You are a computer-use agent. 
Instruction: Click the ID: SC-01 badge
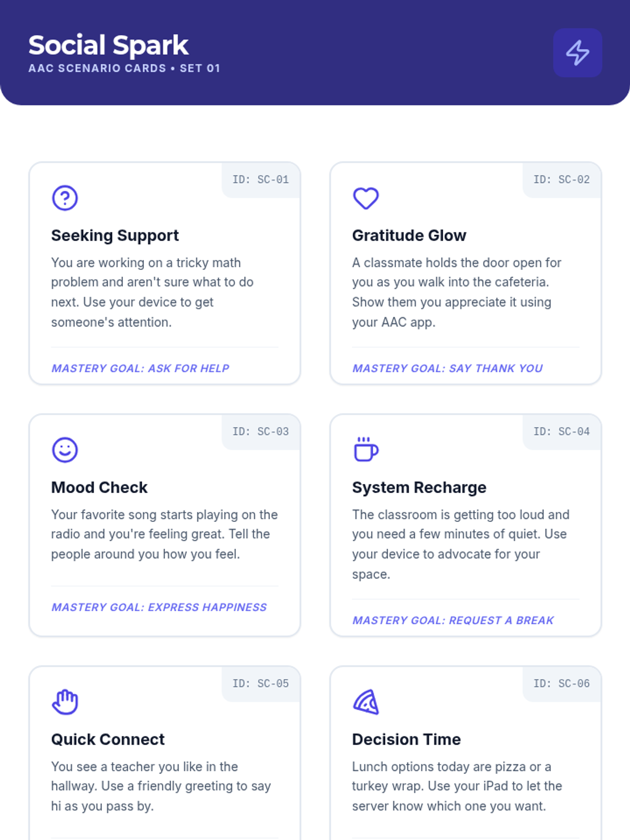click(261, 180)
